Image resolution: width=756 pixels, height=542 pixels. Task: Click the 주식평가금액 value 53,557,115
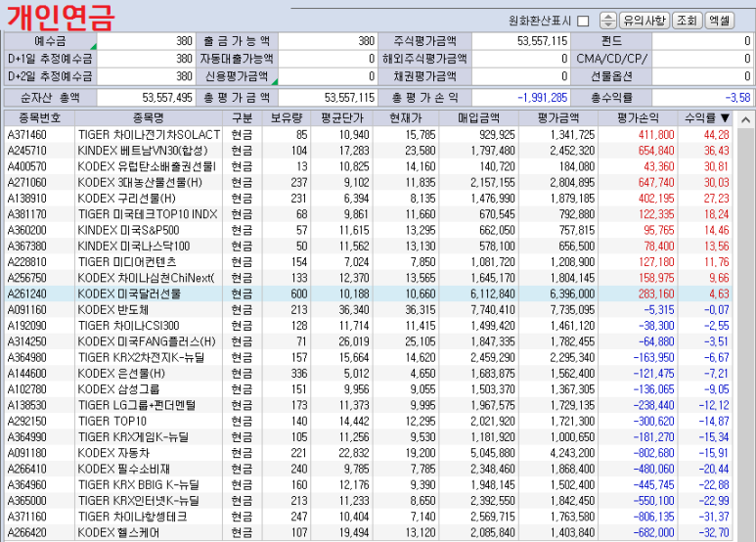(520, 41)
